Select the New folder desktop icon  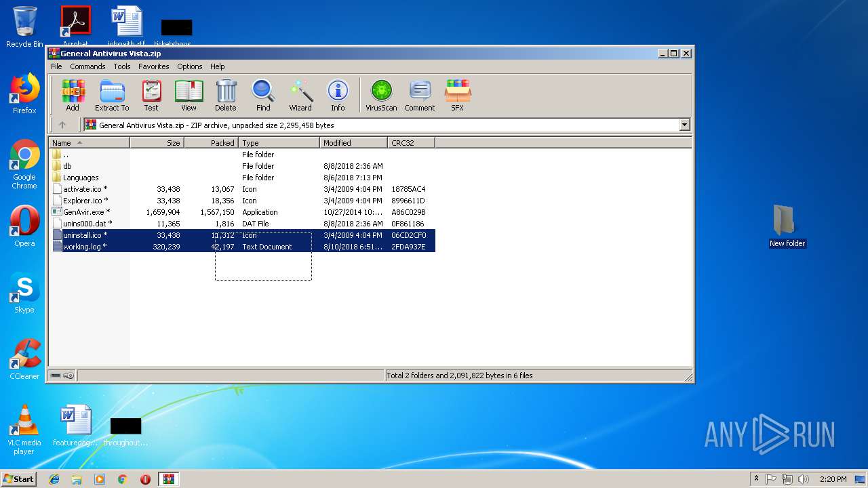click(x=787, y=226)
